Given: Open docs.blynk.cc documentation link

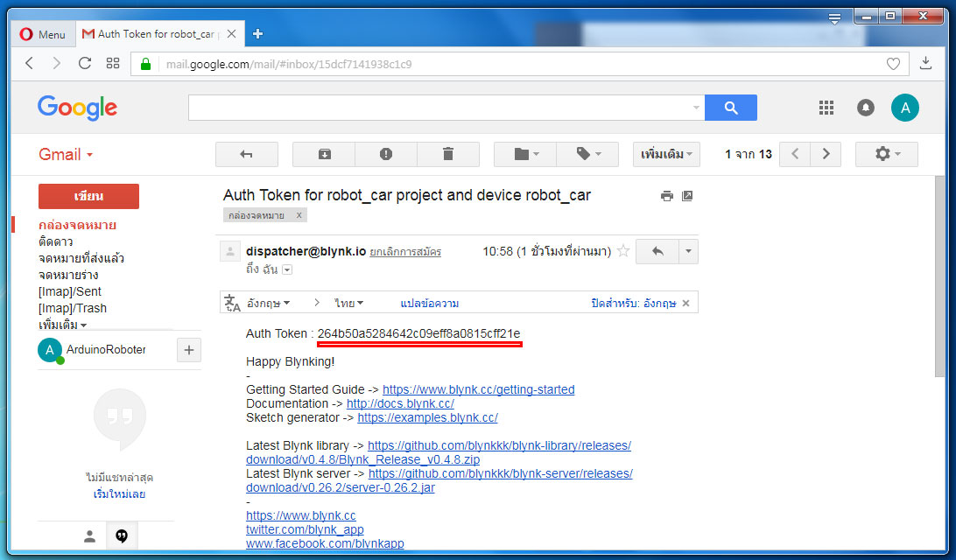Looking at the screenshot, I should pyautogui.click(x=400, y=403).
